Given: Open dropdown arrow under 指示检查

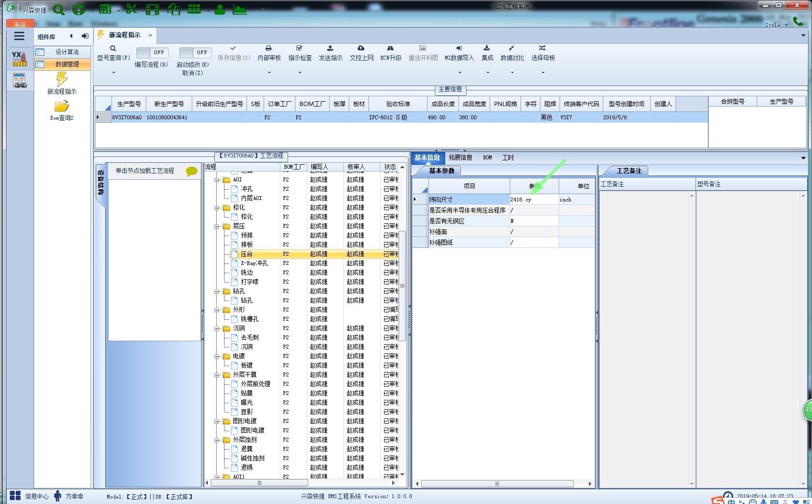Looking at the screenshot, I should point(300,73).
